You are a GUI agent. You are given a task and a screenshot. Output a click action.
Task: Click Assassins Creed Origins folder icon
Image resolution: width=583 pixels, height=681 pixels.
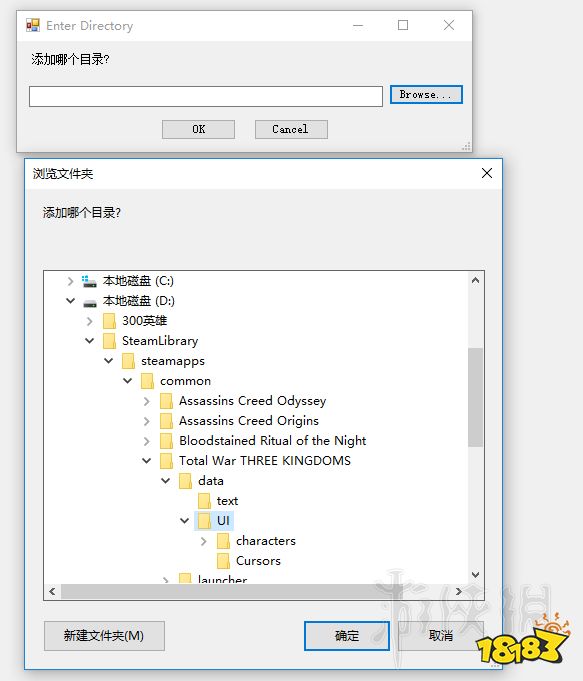[166, 421]
